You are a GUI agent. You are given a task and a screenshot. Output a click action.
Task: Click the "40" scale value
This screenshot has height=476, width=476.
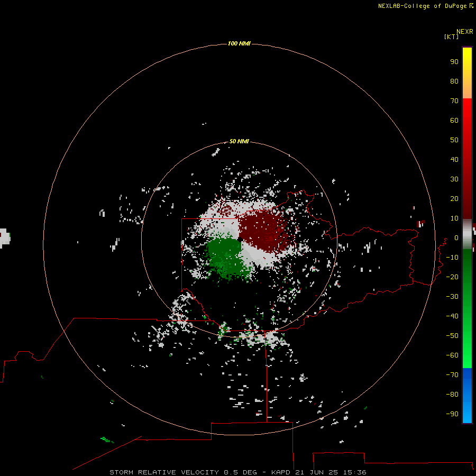[454, 159]
